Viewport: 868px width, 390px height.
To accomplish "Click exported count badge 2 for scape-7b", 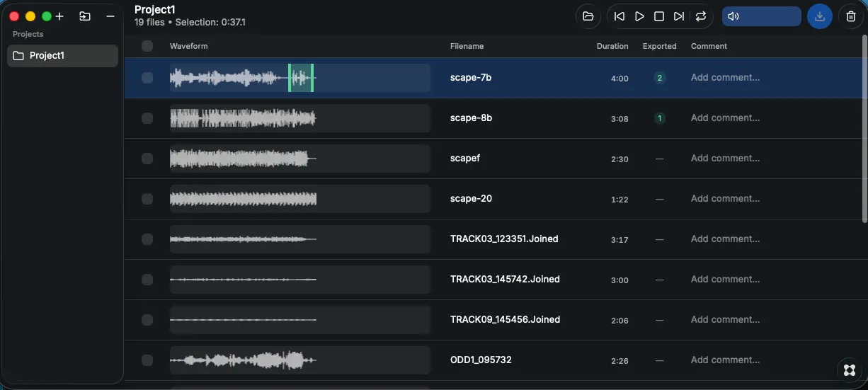I will point(660,78).
